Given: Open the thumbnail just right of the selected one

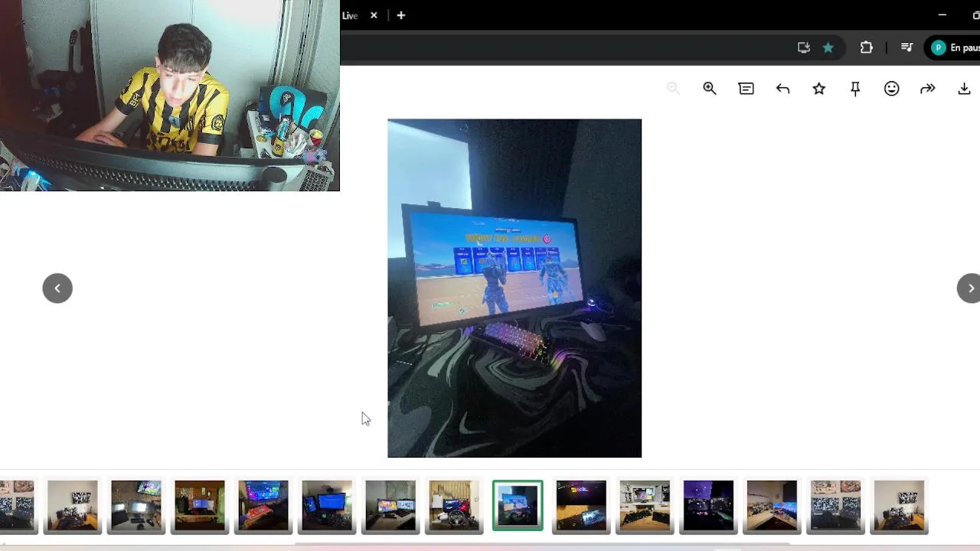Looking at the screenshot, I should tap(581, 505).
